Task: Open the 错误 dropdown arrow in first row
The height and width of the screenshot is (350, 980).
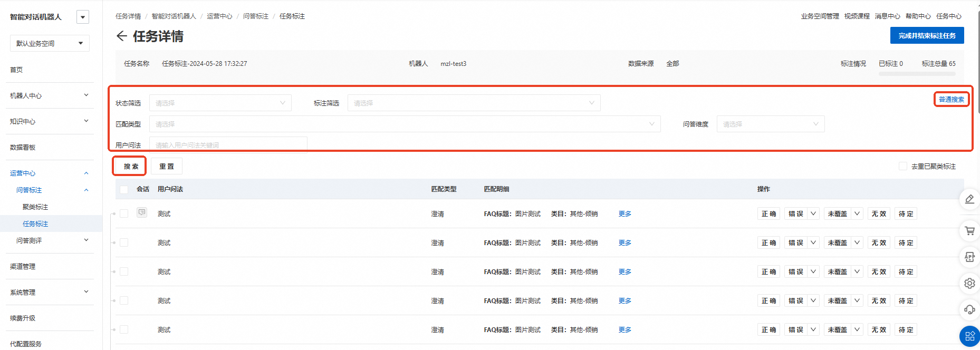Action: pos(813,213)
